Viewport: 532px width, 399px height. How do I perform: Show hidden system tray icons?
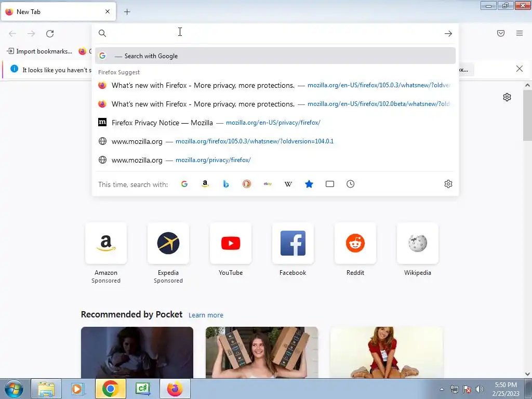[442, 389]
